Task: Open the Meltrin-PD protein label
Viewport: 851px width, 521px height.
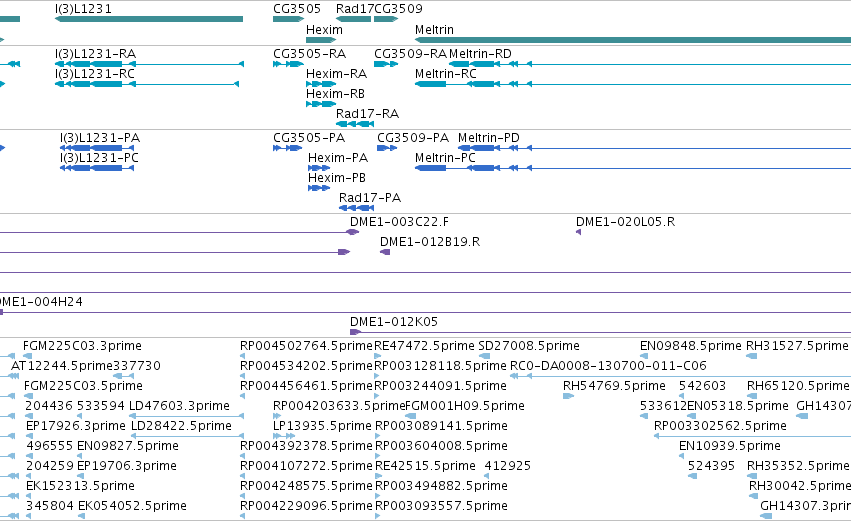Action: pos(488,138)
